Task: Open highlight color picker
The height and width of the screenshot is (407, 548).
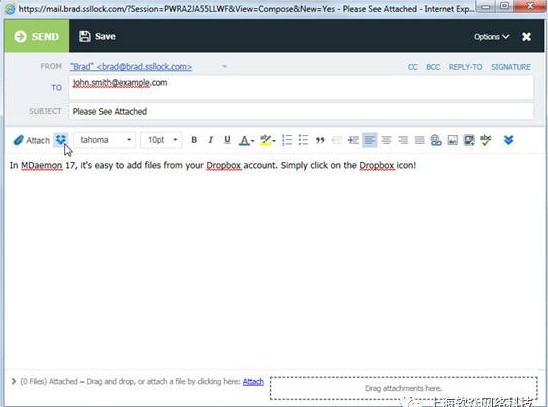Action: 268,140
